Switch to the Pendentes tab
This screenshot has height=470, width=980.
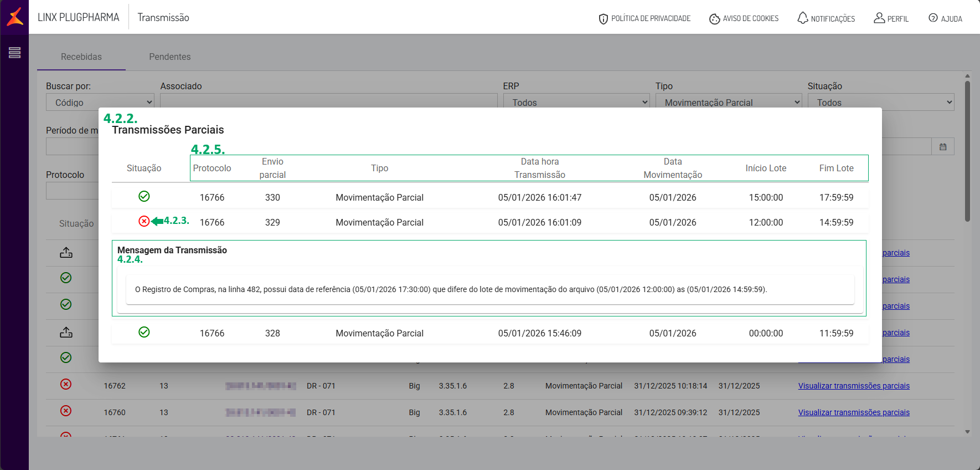point(169,57)
